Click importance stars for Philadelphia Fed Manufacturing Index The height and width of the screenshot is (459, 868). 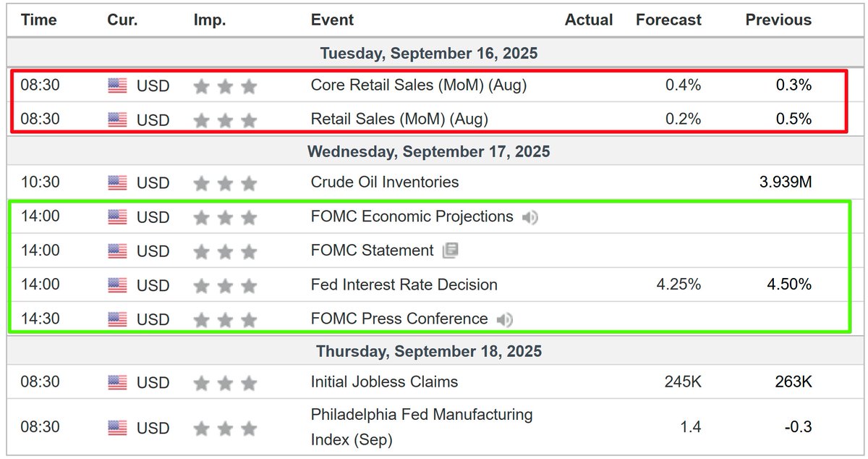[225, 429]
